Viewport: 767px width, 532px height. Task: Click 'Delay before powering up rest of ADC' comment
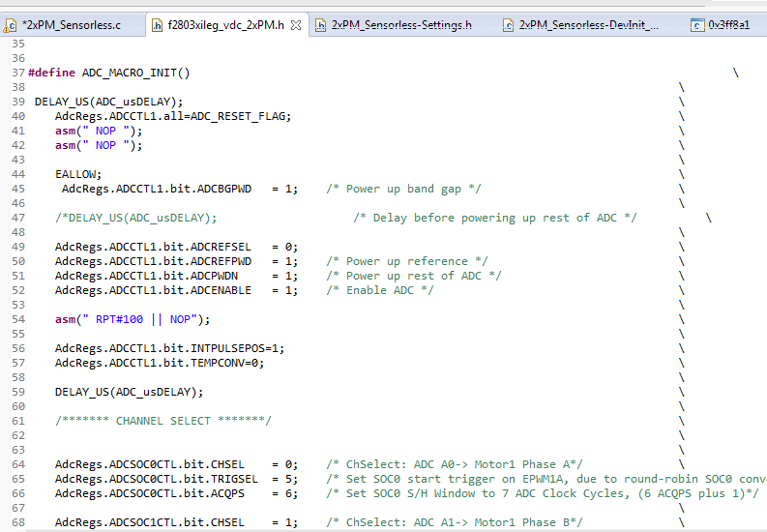(495, 218)
